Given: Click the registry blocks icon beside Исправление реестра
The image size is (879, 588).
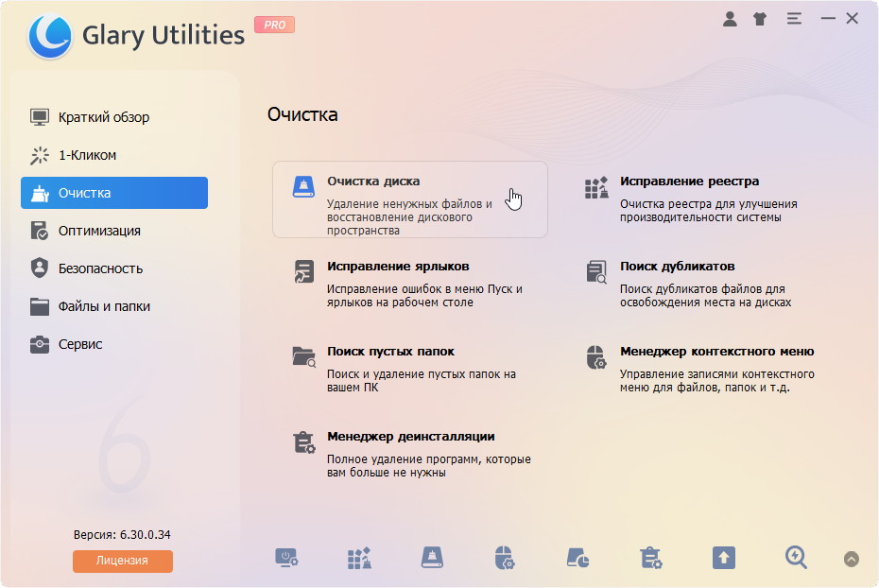Looking at the screenshot, I should pyautogui.click(x=596, y=187).
